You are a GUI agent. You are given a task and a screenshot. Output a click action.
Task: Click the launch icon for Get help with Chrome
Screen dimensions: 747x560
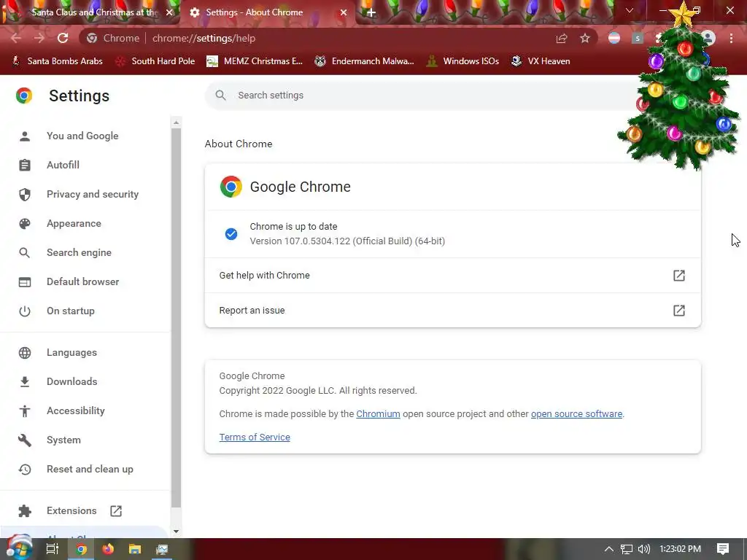coord(679,275)
